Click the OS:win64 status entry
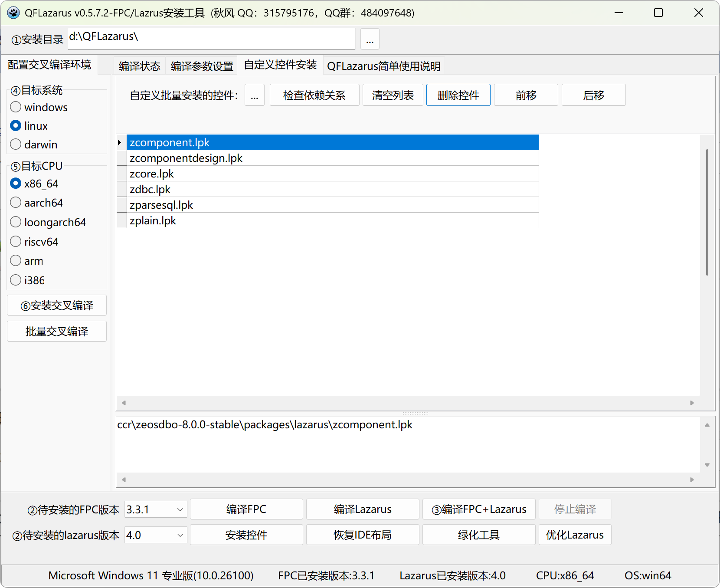This screenshot has width=720, height=588. pyautogui.click(x=648, y=575)
